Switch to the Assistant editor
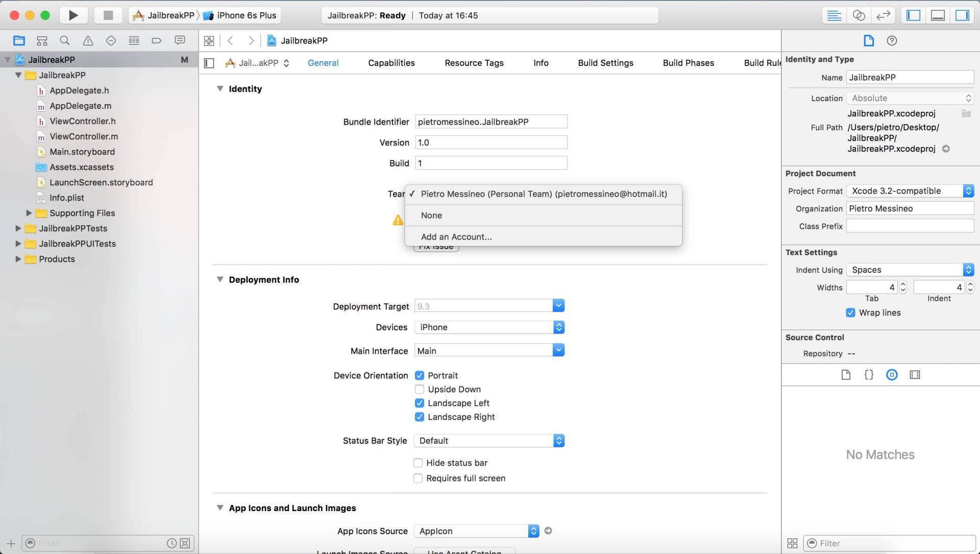This screenshot has height=554, width=980. coord(859,15)
